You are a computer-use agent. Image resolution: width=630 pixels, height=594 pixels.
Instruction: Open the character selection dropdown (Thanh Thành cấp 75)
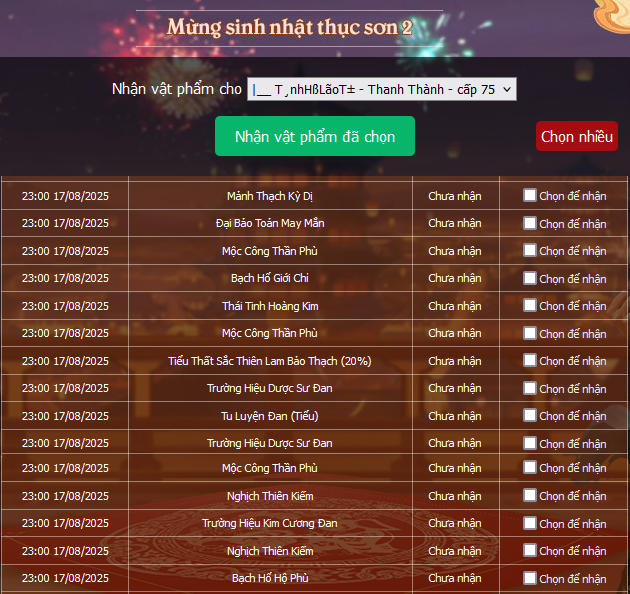click(382, 89)
